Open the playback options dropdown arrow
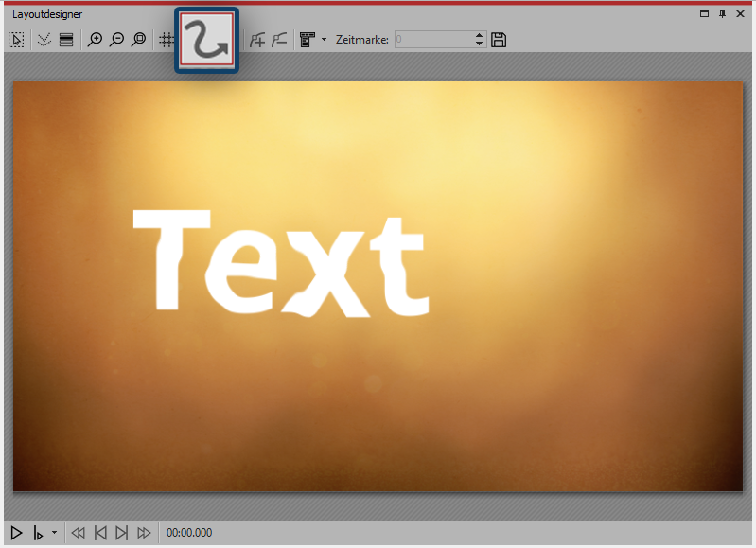Viewport: 756px width, 548px height. tap(54, 533)
